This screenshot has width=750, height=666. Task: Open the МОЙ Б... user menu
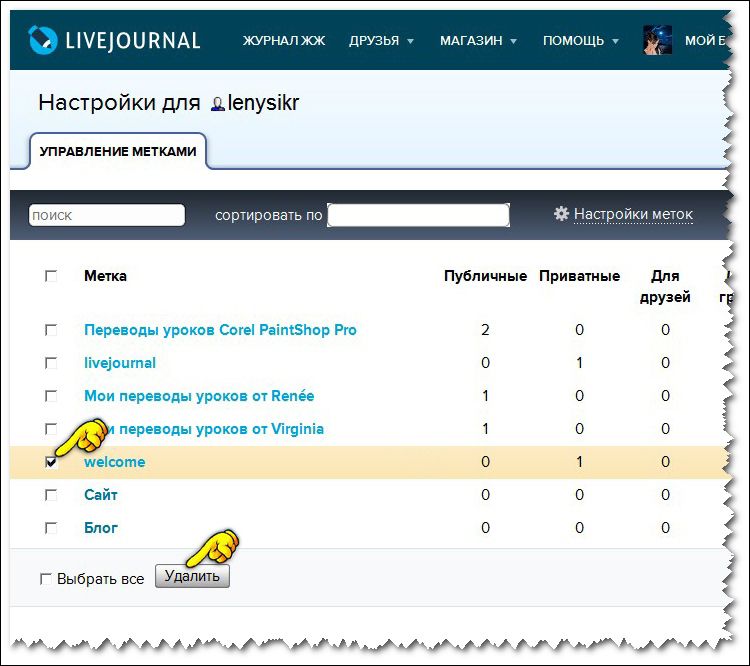[x=706, y=41]
